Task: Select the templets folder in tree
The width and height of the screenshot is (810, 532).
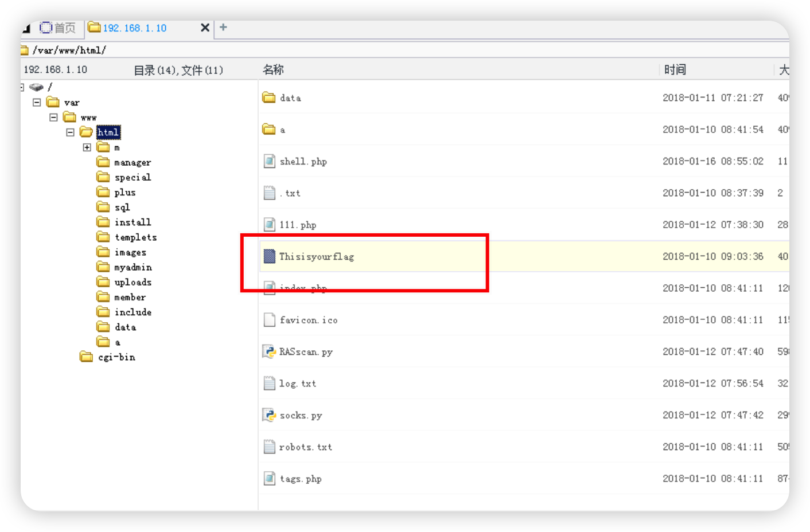Action: point(135,237)
